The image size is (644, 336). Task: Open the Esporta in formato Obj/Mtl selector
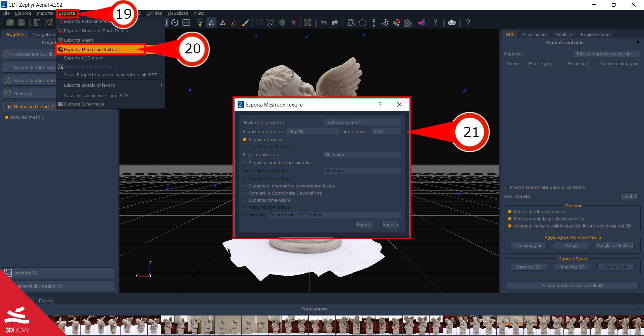coord(312,131)
